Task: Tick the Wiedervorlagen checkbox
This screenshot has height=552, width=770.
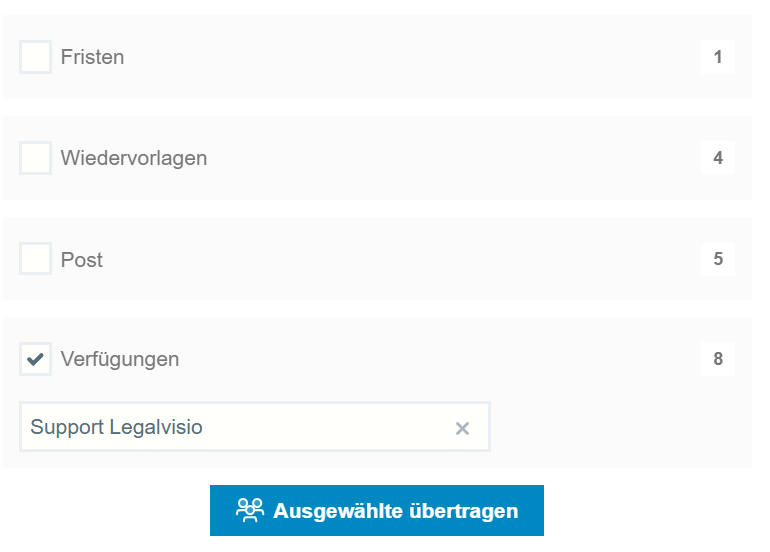Action: 35,158
